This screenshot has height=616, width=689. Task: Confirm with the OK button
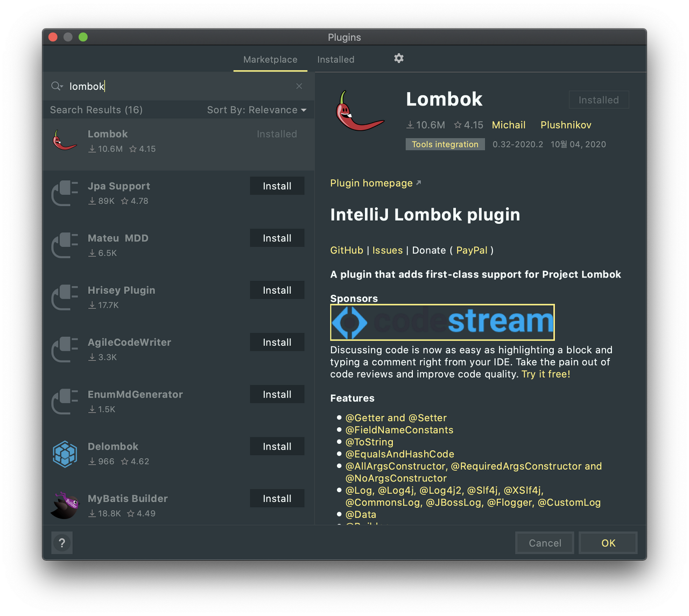(x=608, y=543)
